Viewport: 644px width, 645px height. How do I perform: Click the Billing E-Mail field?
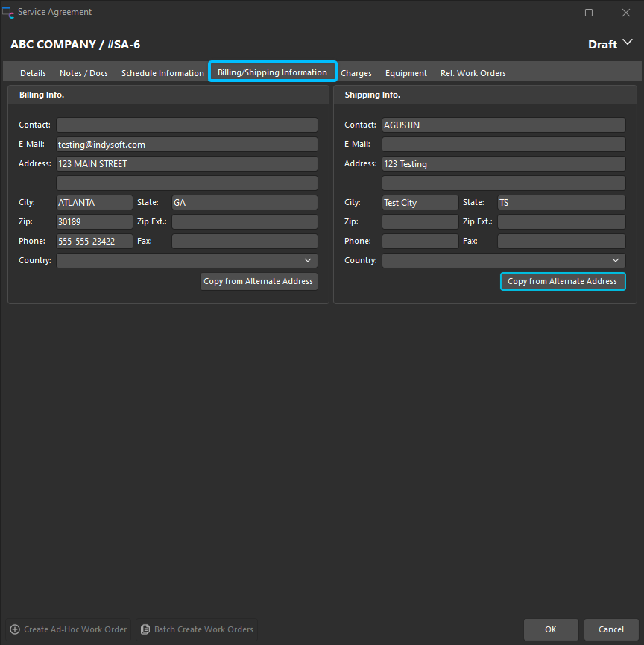coord(187,145)
